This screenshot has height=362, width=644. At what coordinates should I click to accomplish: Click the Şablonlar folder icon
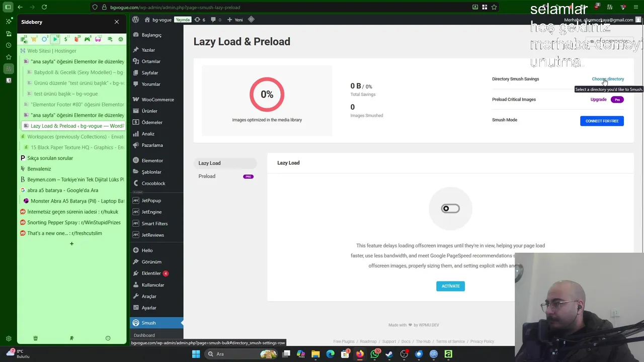(x=136, y=172)
